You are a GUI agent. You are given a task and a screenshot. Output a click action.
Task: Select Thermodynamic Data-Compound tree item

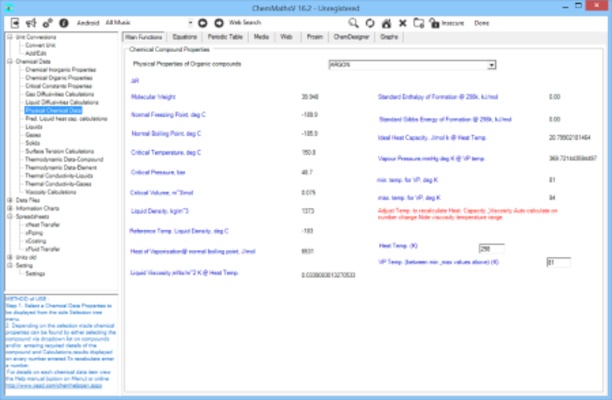point(64,159)
